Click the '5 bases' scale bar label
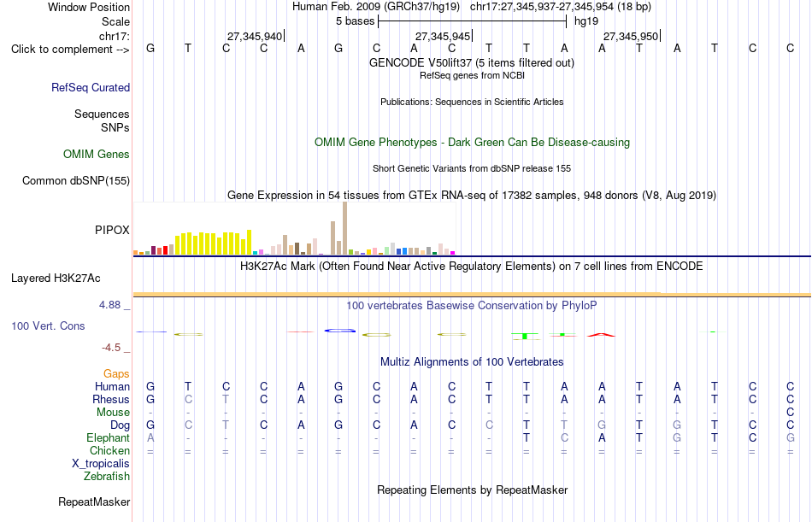Image resolution: width=812 pixels, height=522 pixels. [x=356, y=21]
